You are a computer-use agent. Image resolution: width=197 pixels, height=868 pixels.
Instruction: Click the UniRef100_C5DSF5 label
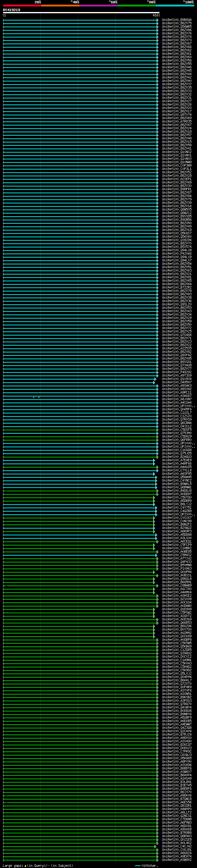(177, 430)
